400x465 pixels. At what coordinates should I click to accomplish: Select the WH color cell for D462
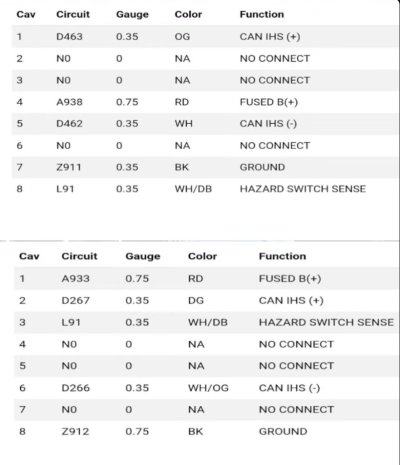pyautogui.click(x=183, y=123)
